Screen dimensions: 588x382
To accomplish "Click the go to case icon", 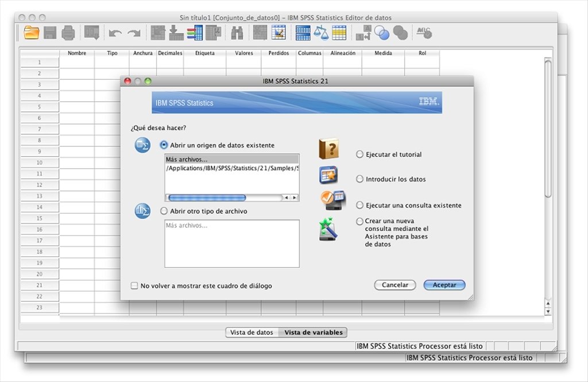I will (158, 33).
